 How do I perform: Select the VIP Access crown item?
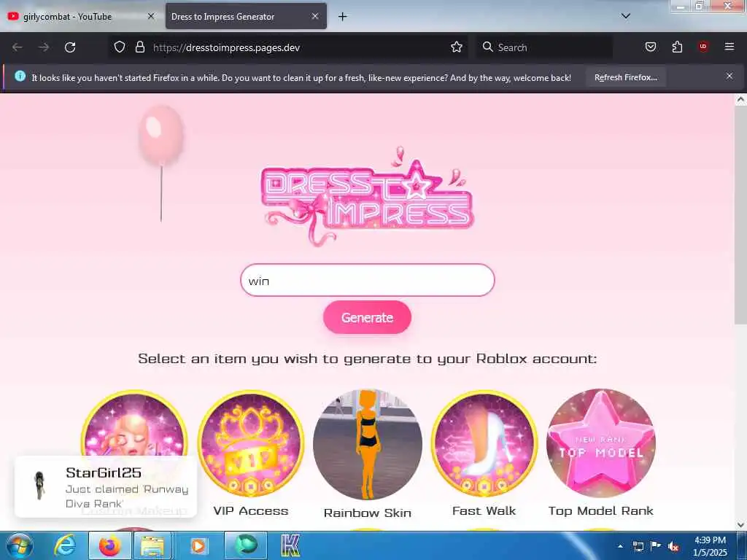tap(251, 444)
